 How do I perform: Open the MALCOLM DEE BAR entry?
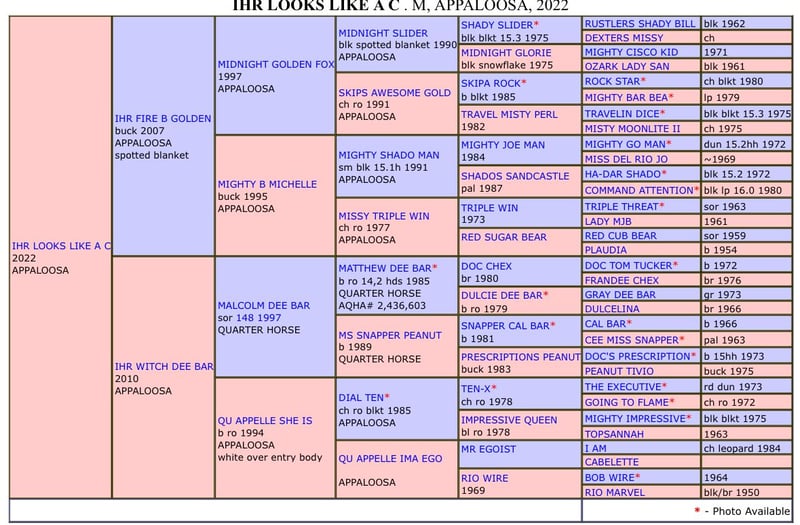(261, 304)
